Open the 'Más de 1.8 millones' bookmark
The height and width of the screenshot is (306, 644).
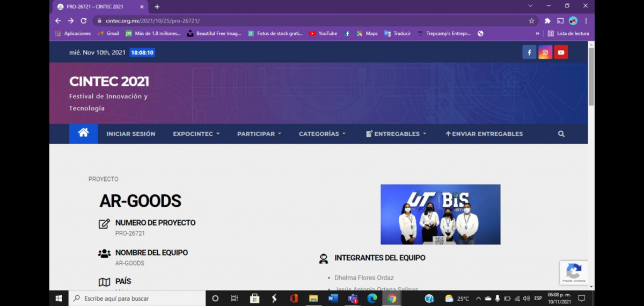153,33
